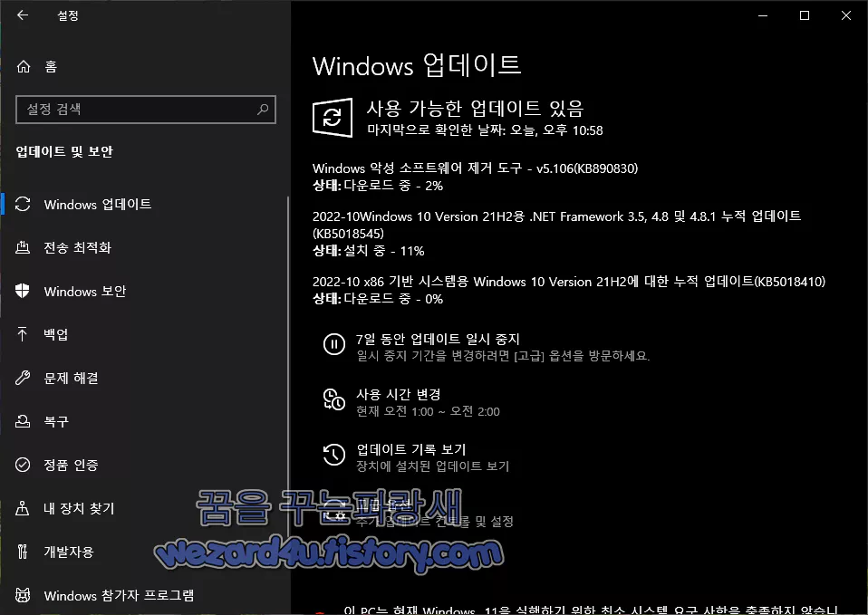Navigate to 문제 해결 page
868x615 pixels.
(72, 378)
